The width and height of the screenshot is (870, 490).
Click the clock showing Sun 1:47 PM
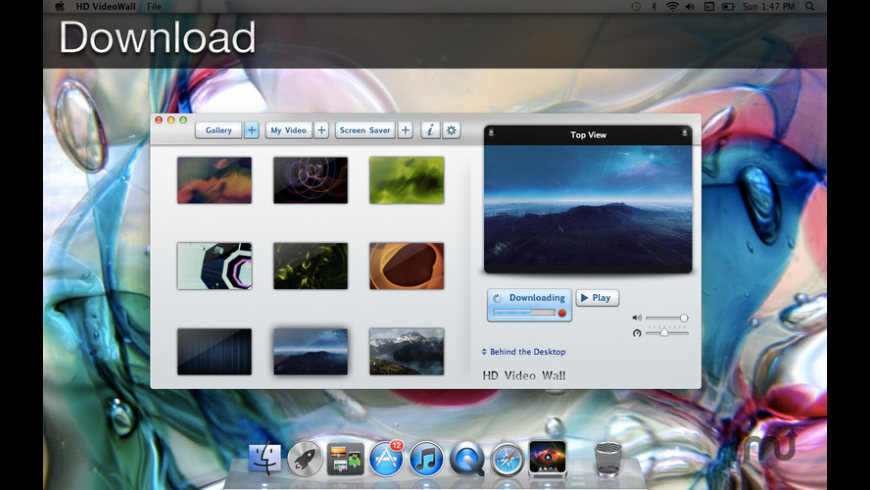point(768,7)
